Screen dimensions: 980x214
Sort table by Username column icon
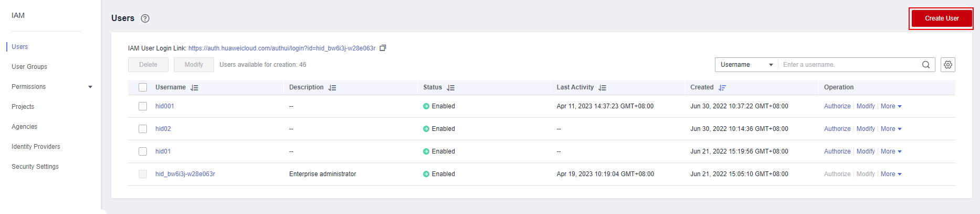click(194, 88)
